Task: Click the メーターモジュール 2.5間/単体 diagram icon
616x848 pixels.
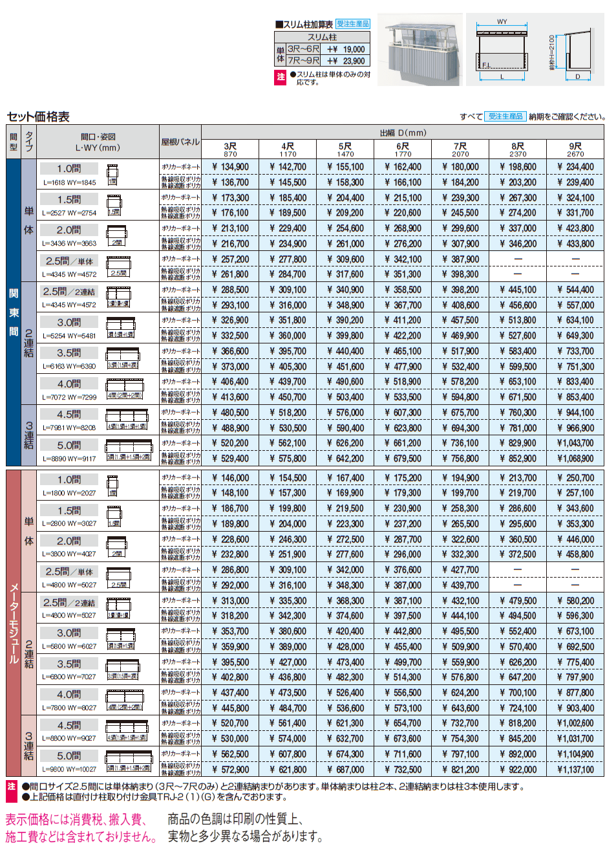Action: [119, 576]
